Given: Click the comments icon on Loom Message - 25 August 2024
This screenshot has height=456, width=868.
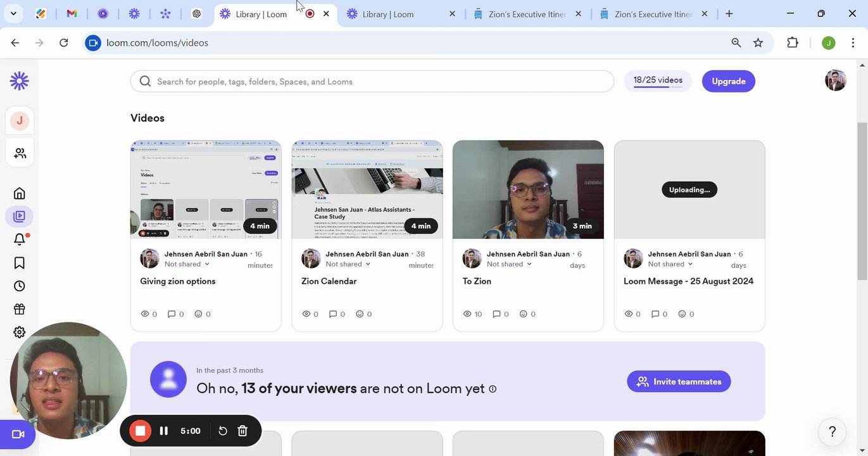Looking at the screenshot, I should pos(655,314).
